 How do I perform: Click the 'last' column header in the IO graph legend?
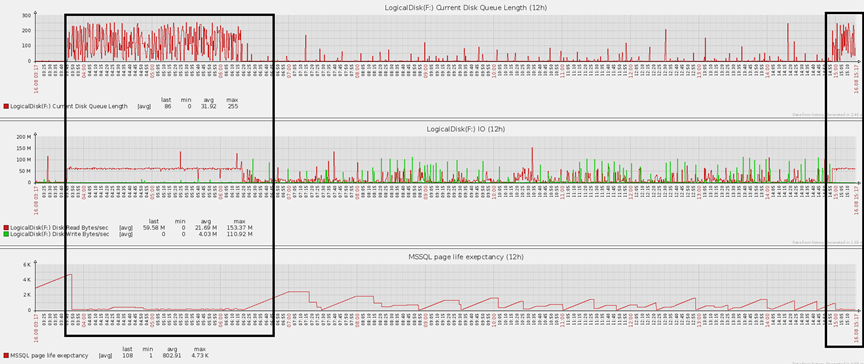point(154,221)
